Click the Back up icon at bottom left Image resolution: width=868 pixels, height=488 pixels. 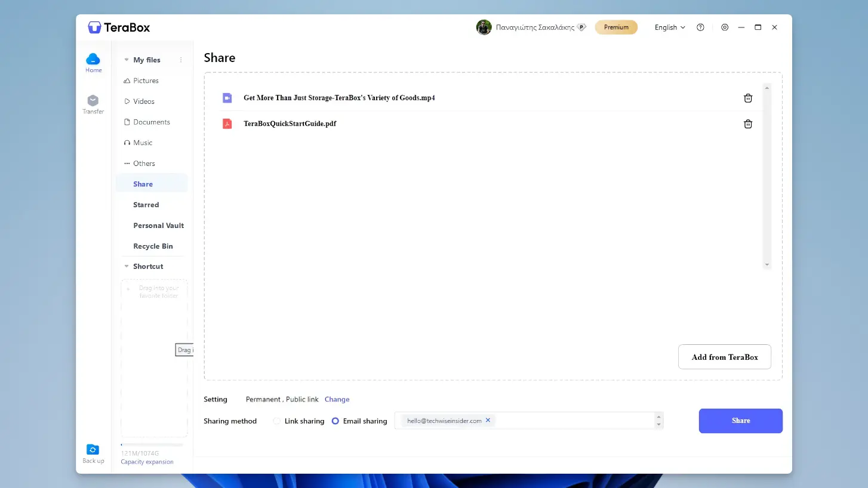click(93, 449)
